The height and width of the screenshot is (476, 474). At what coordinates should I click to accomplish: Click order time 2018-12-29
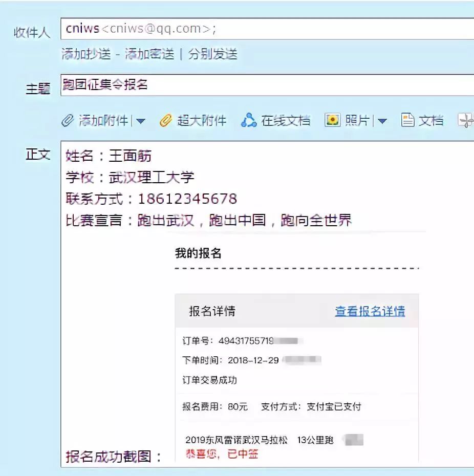(253, 360)
